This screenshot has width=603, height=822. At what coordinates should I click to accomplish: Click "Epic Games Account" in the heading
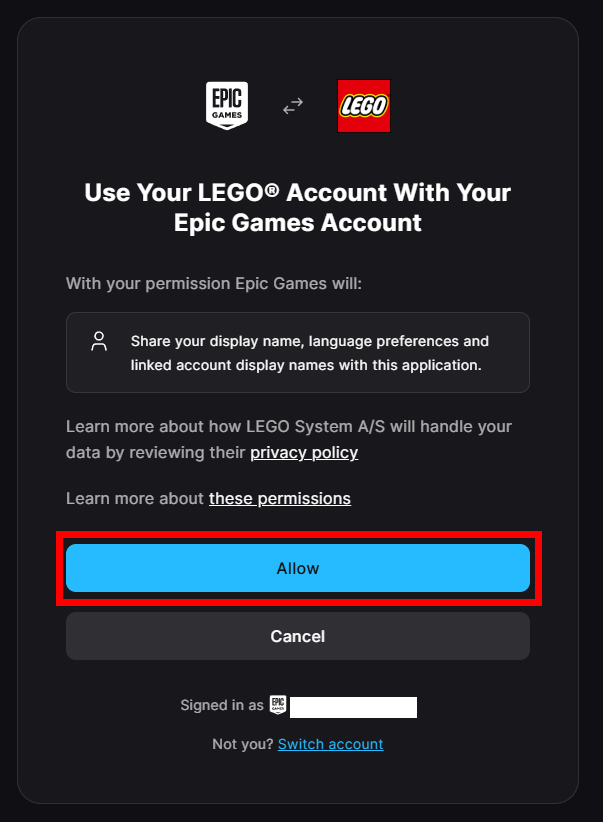point(297,222)
